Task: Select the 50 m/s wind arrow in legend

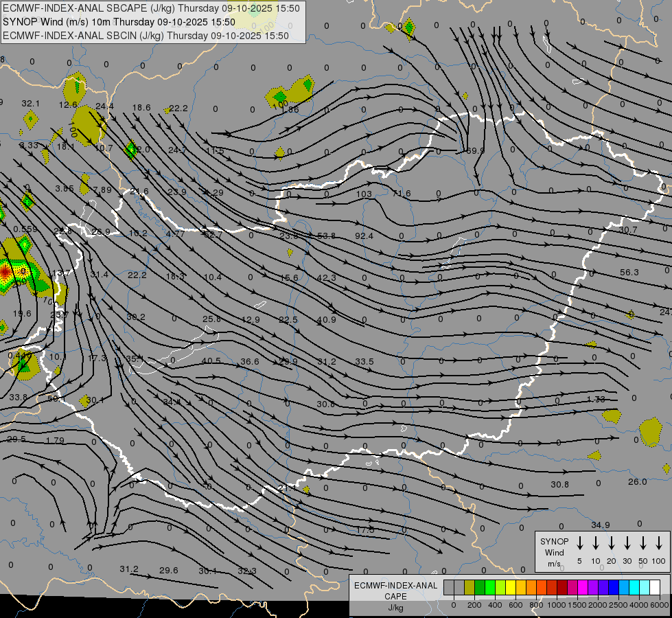Action: [x=643, y=543]
